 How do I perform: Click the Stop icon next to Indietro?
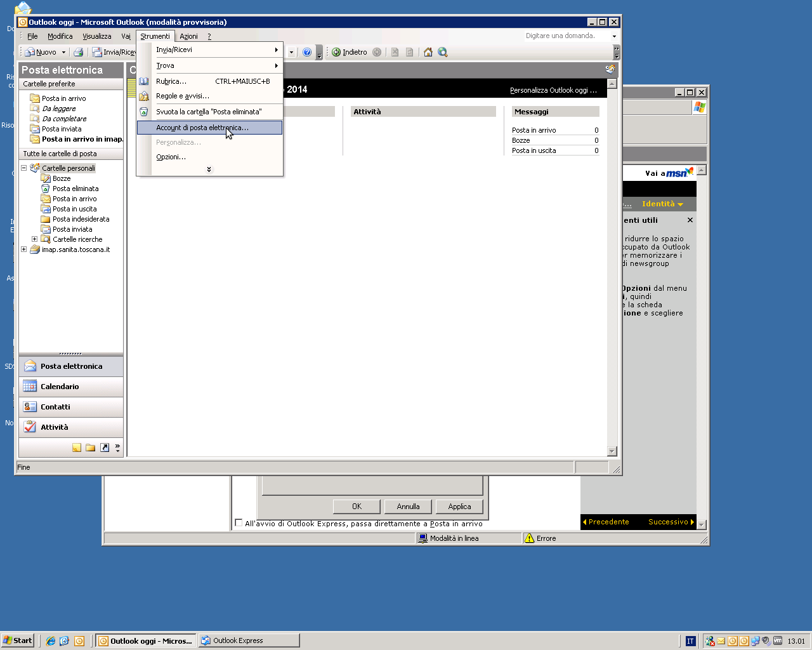point(395,52)
